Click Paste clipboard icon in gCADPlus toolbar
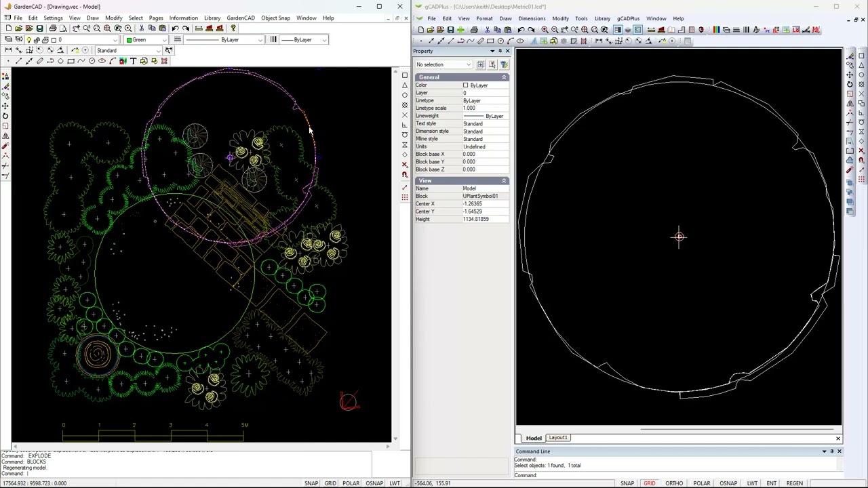 click(x=508, y=30)
